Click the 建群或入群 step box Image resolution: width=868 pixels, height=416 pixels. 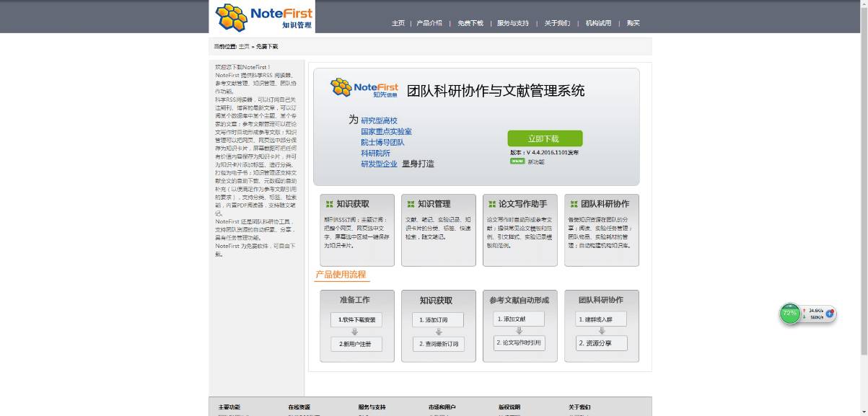point(600,319)
